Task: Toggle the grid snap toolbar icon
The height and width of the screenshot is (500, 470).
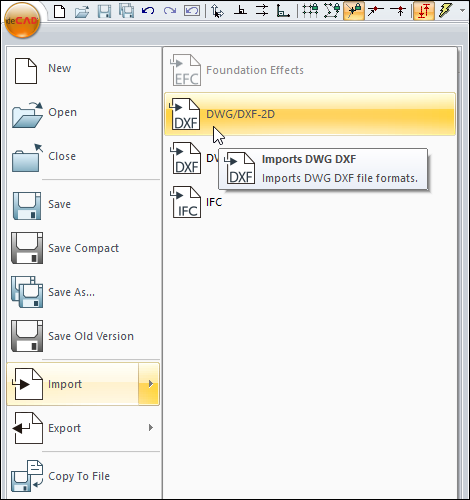Action: 310,11
